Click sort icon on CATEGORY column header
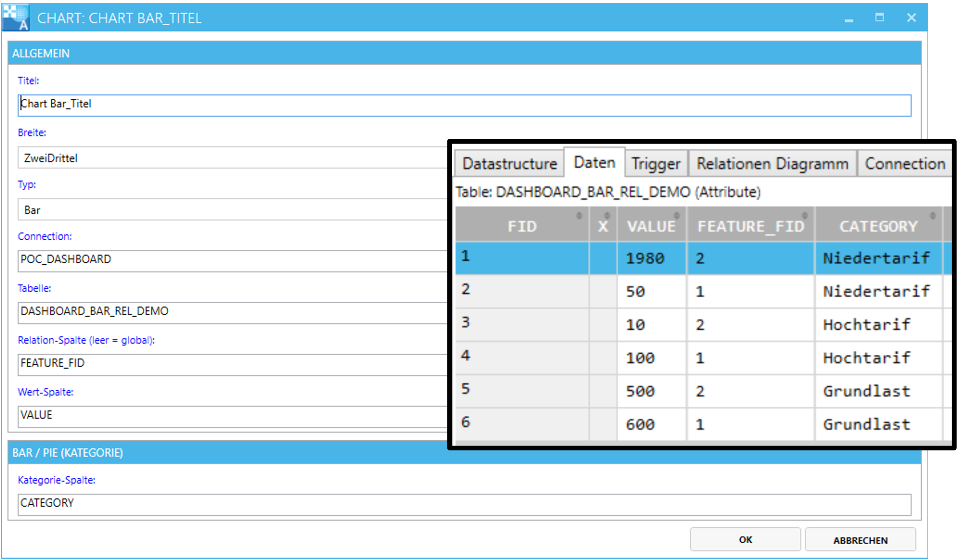Image resolution: width=960 pixels, height=560 pixels. tap(933, 216)
